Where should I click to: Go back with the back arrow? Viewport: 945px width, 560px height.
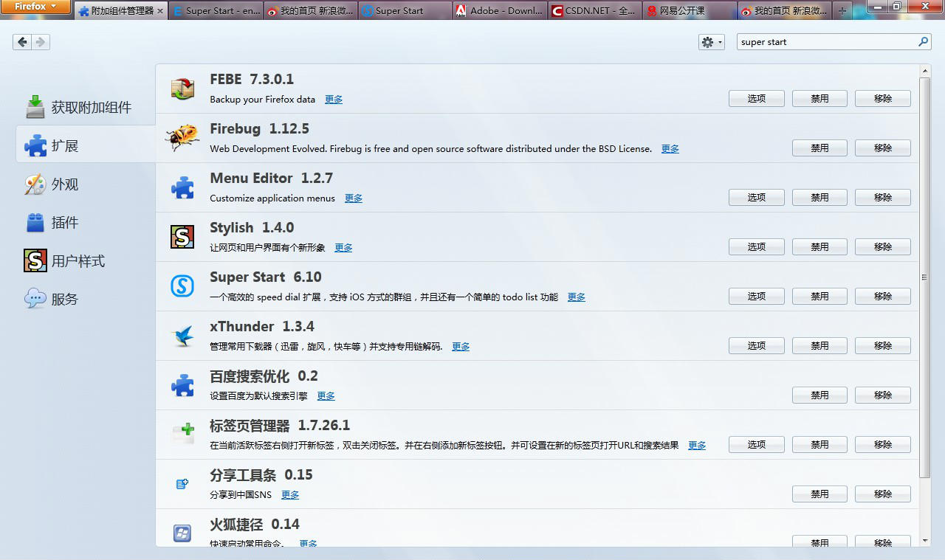click(x=22, y=42)
